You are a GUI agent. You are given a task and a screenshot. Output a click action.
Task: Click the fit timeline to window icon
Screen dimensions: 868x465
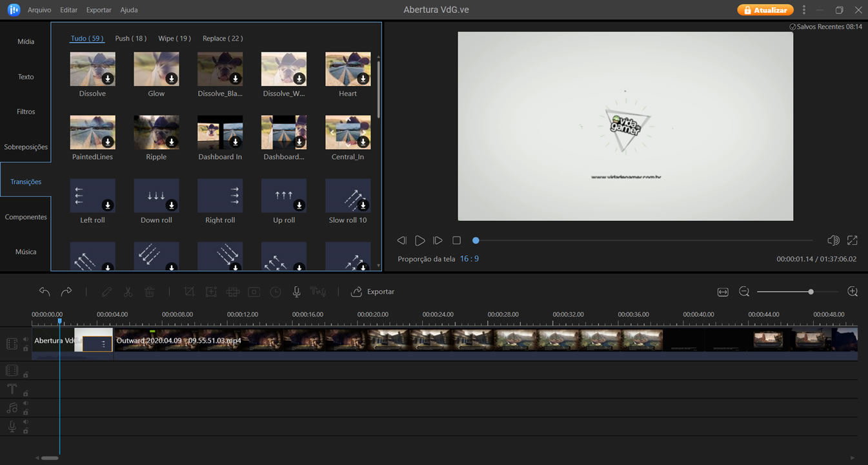pyautogui.click(x=723, y=292)
